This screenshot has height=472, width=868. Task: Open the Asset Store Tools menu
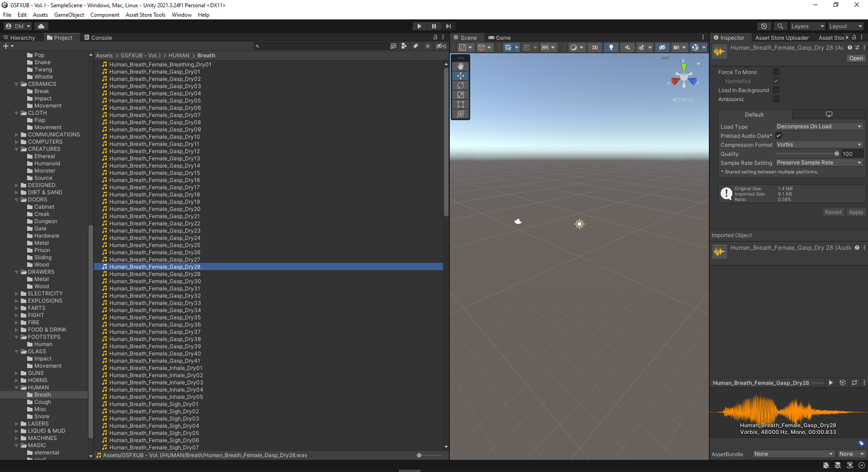pyautogui.click(x=146, y=15)
